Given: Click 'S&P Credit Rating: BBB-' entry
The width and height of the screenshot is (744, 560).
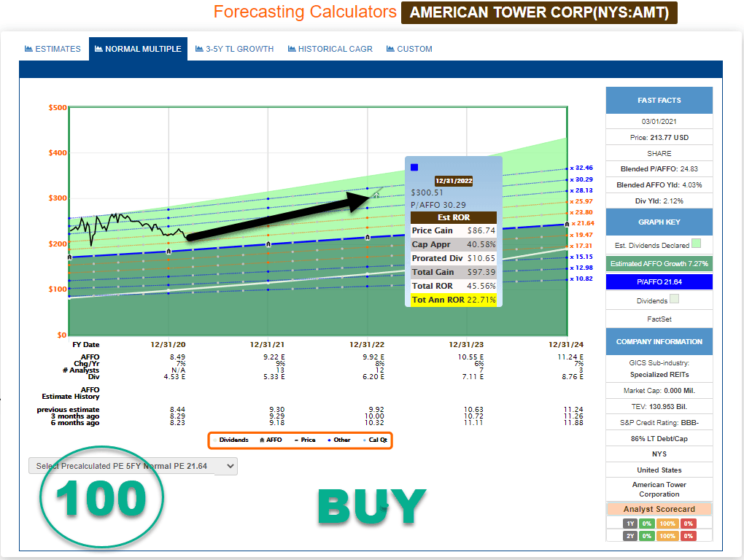Looking at the screenshot, I should 659,422.
